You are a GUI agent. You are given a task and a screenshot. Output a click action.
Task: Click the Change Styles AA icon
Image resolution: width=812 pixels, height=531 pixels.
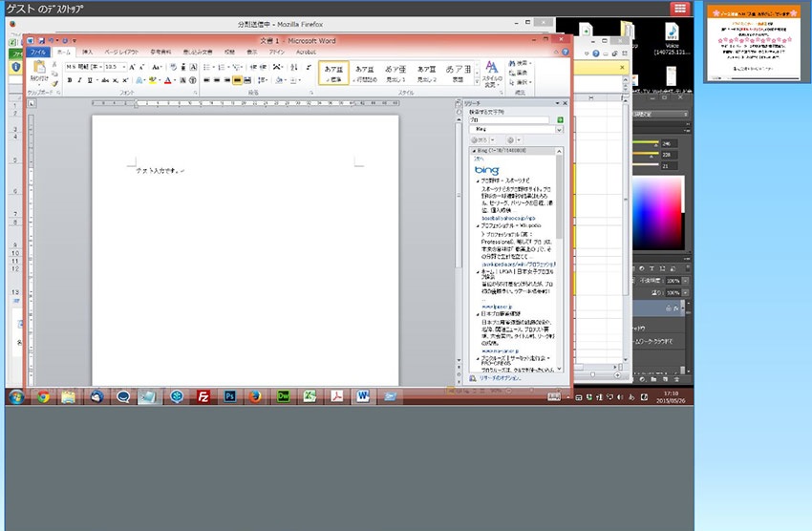[491, 66]
